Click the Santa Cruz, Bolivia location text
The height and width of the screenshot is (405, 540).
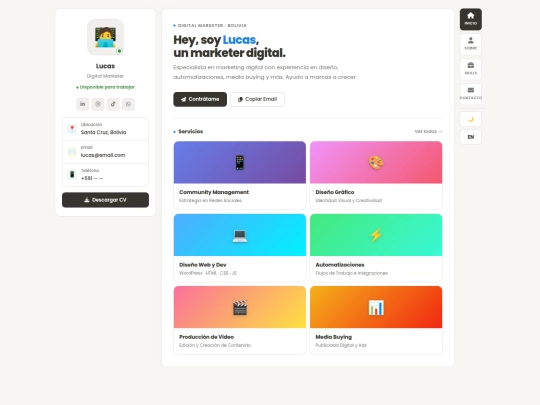pos(103,132)
